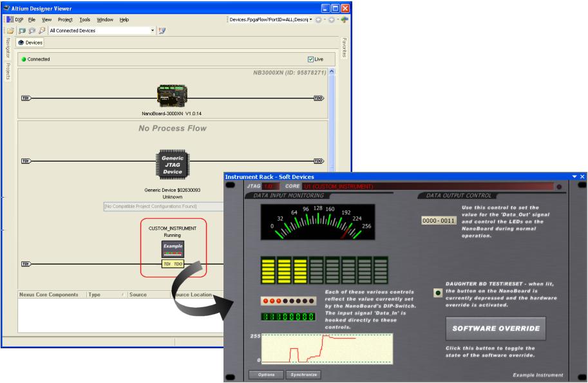The image size is (588, 383).
Task: Open the Window menu
Action: tap(105, 19)
